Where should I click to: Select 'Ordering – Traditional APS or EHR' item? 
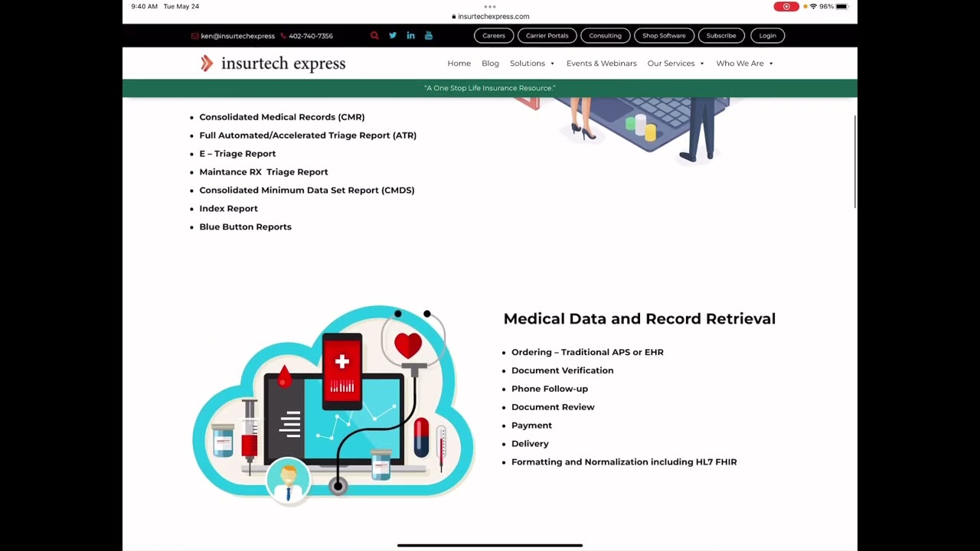pyautogui.click(x=587, y=352)
